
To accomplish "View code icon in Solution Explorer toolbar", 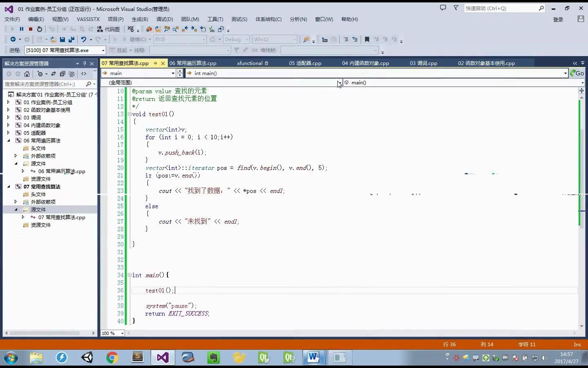I will click(84, 74).
